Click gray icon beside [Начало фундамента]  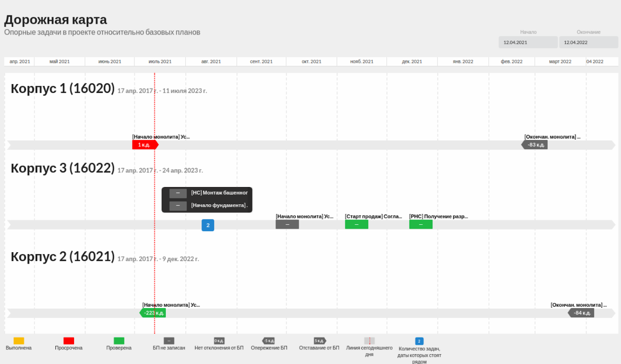[x=178, y=206]
